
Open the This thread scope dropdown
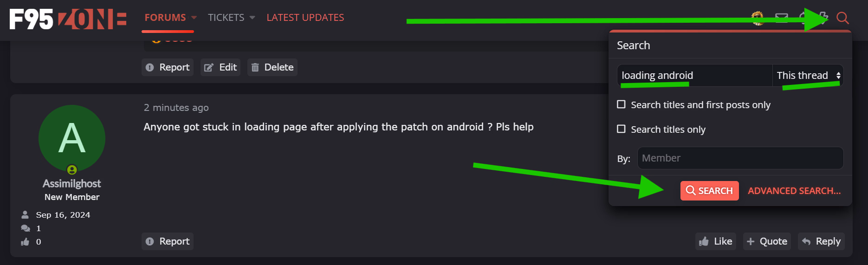coord(808,75)
